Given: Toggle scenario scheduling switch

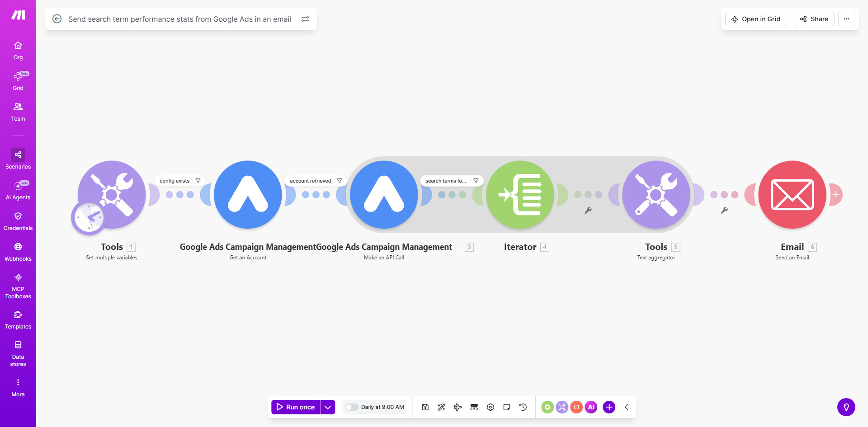Looking at the screenshot, I should click(x=351, y=407).
